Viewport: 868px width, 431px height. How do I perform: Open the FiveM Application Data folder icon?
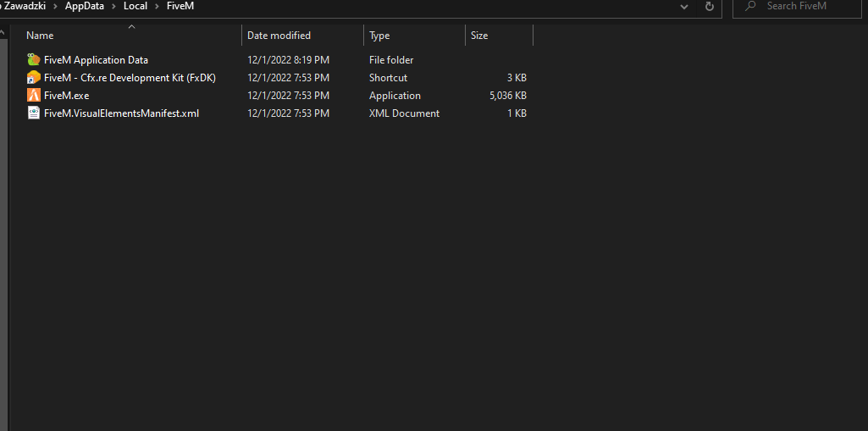[34, 60]
